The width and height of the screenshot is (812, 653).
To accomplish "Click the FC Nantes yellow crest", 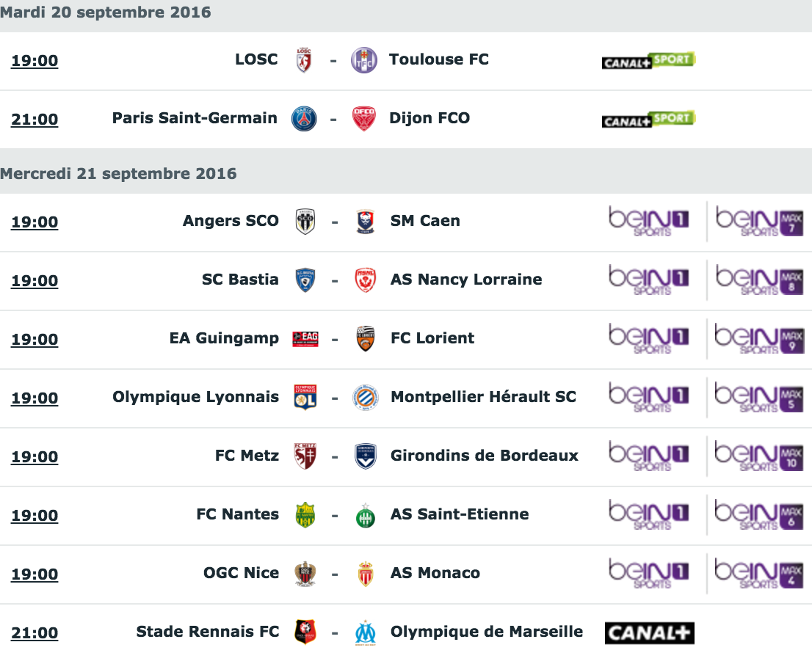I will coord(305,515).
